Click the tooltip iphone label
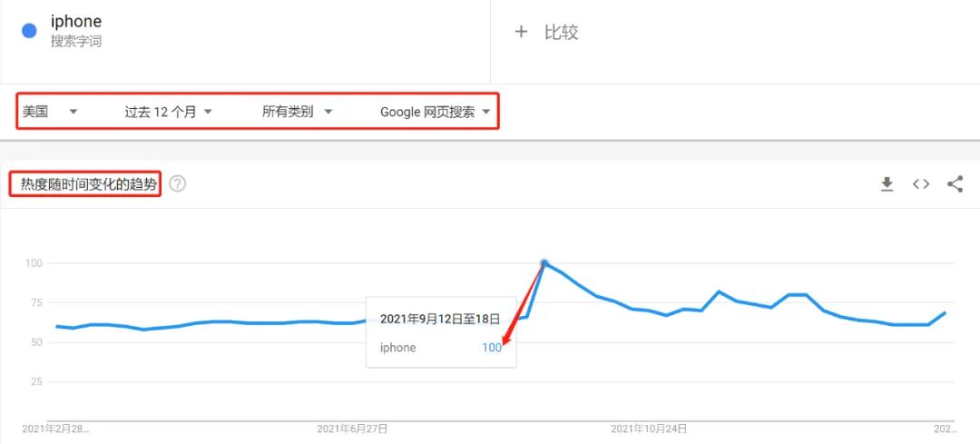The image size is (980, 444). 397,348
